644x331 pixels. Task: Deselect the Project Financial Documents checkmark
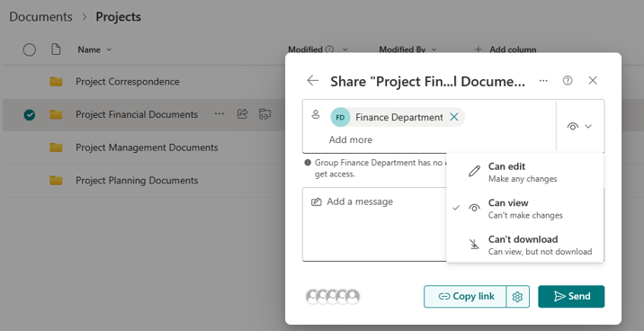click(x=29, y=115)
